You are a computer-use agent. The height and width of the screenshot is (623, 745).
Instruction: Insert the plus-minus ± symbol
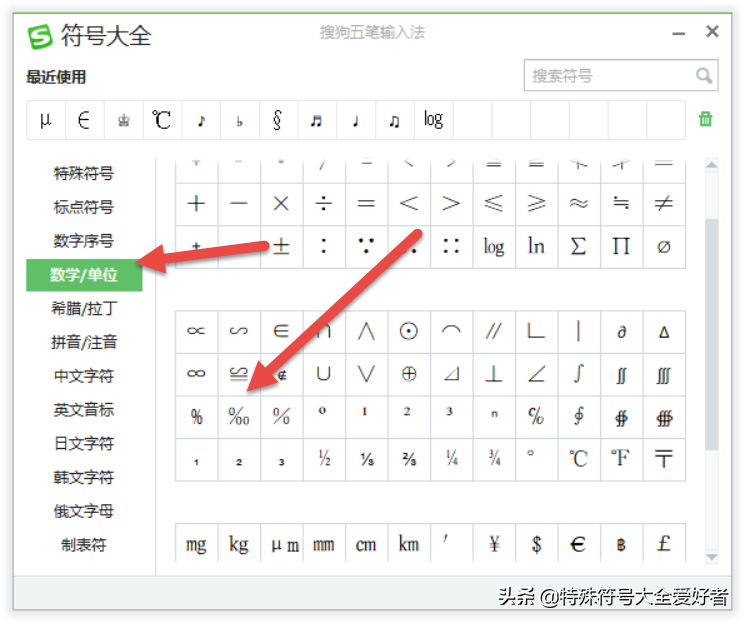(281, 247)
